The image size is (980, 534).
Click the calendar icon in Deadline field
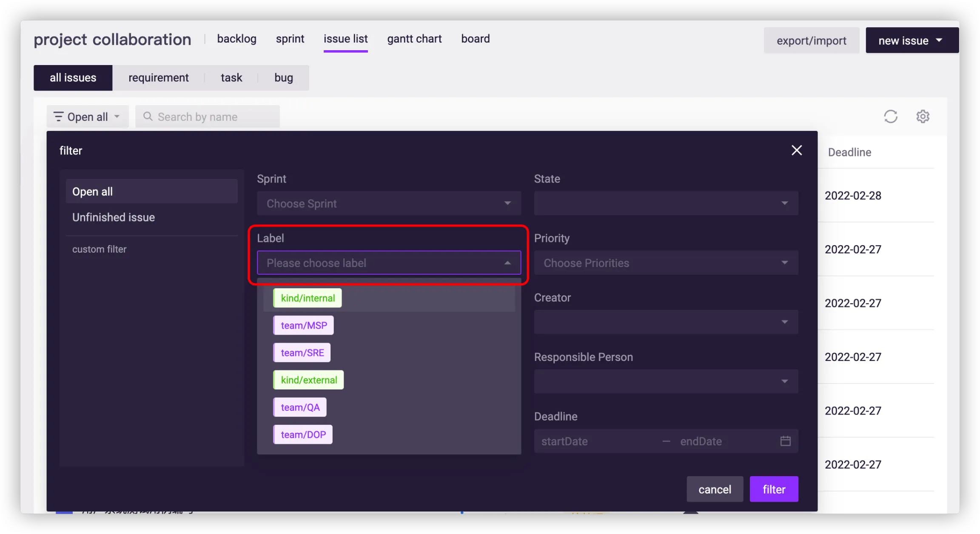pos(785,441)
